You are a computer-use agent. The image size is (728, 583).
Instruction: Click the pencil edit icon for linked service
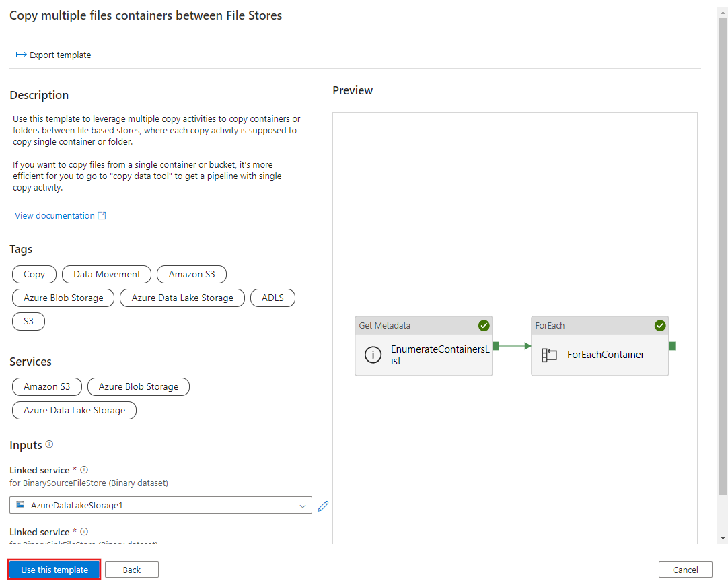point(323,506)
